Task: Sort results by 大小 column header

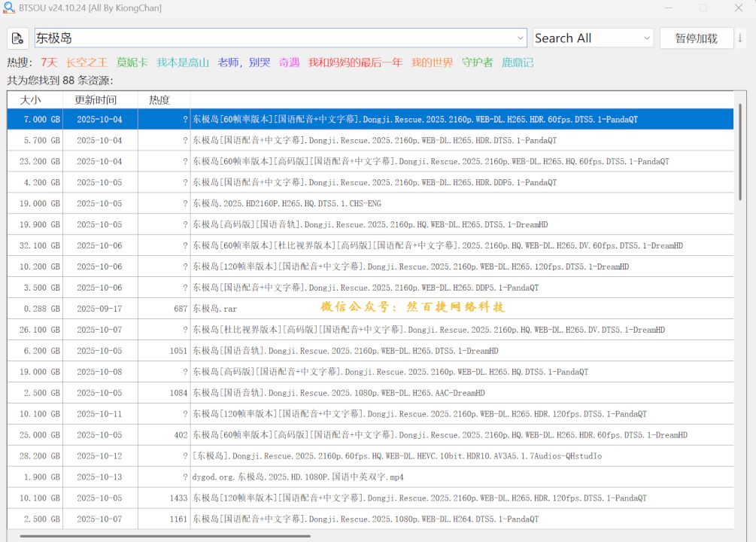Action: point(31,99)
